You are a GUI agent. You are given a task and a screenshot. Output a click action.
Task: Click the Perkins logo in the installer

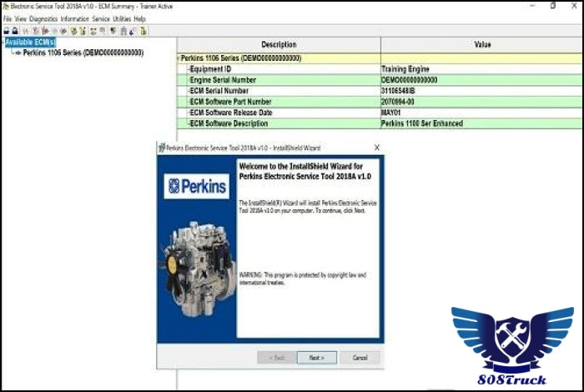196,185
